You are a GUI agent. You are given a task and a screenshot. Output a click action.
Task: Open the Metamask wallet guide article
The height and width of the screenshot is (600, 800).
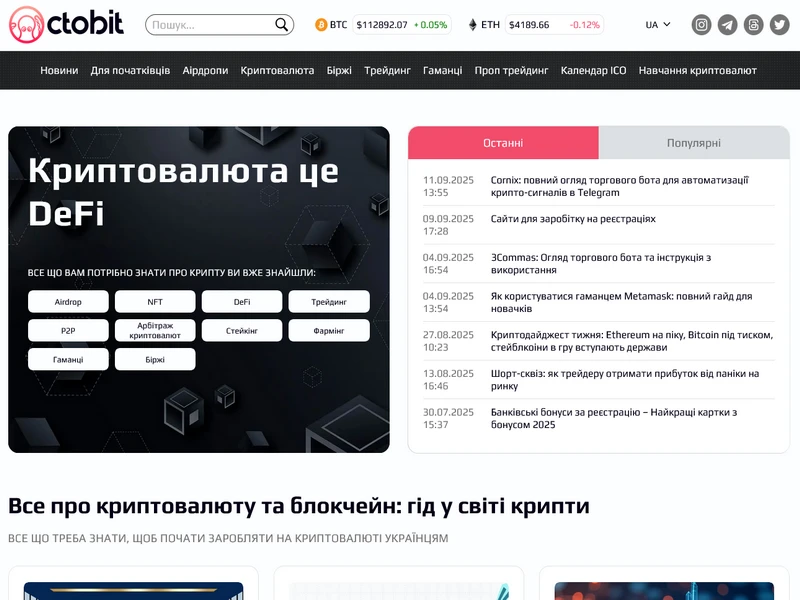(621, 303)
